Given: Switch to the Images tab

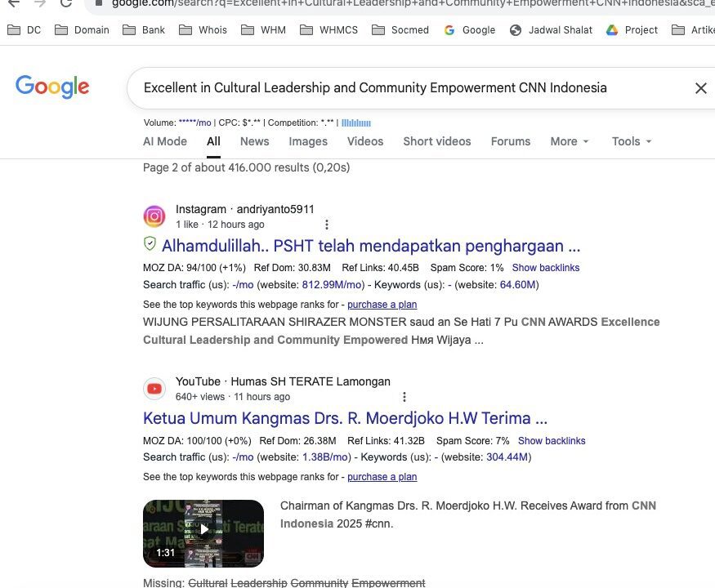Looking at the screenshot, I should tap(308, 141).
